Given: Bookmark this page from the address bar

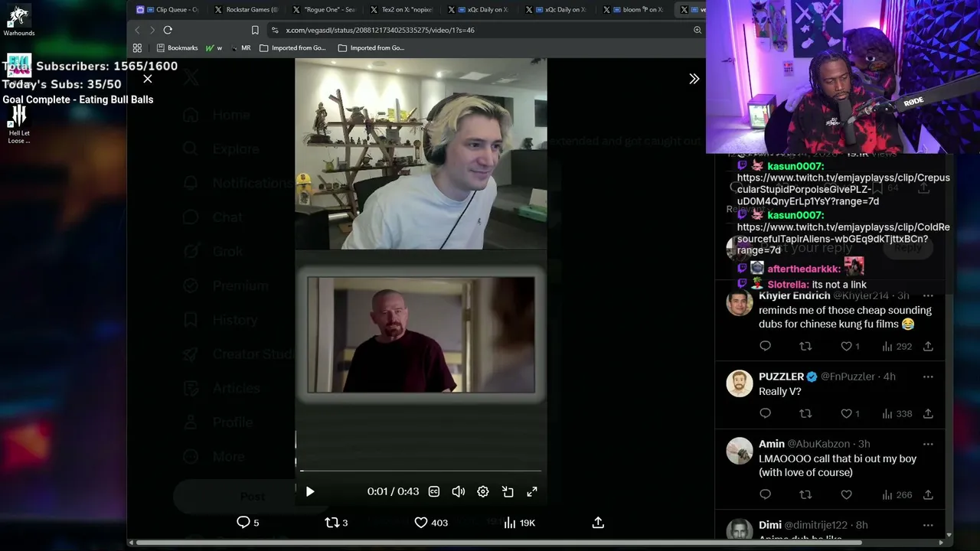Looking at the screenshot, I should click(255, 30).
